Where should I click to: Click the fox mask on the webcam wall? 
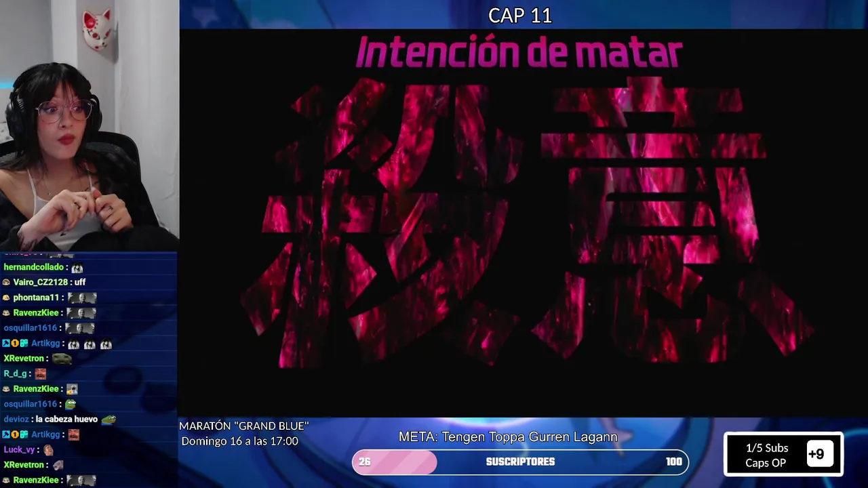(97, 29)
